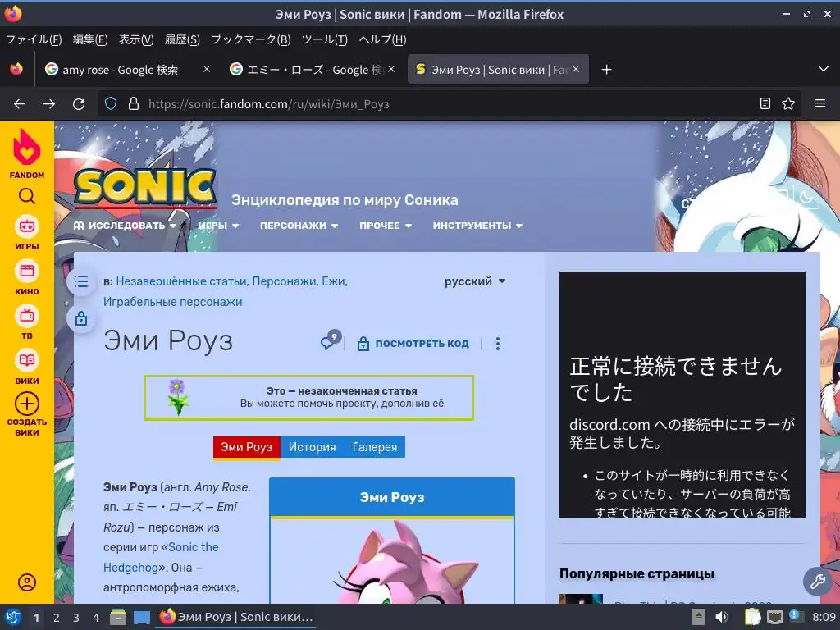
Task: Open the 履歴(S) menu
Action: [182, 39]
